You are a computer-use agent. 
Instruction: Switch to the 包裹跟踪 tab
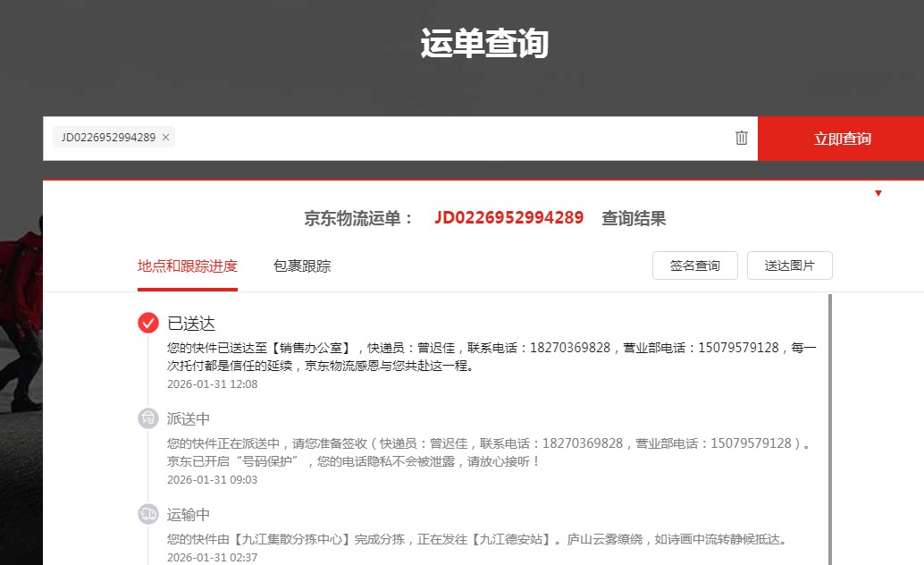pos(302,266)
